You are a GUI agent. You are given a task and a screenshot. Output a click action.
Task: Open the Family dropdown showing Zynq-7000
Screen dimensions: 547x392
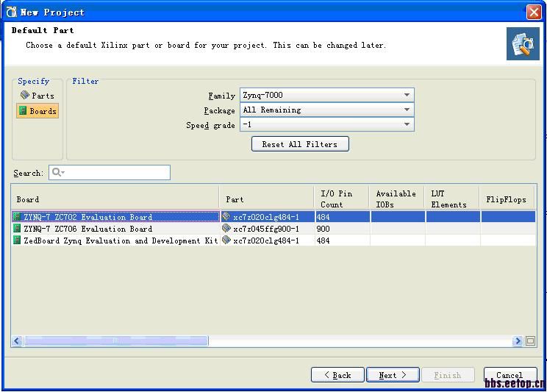tap(327, 95)
